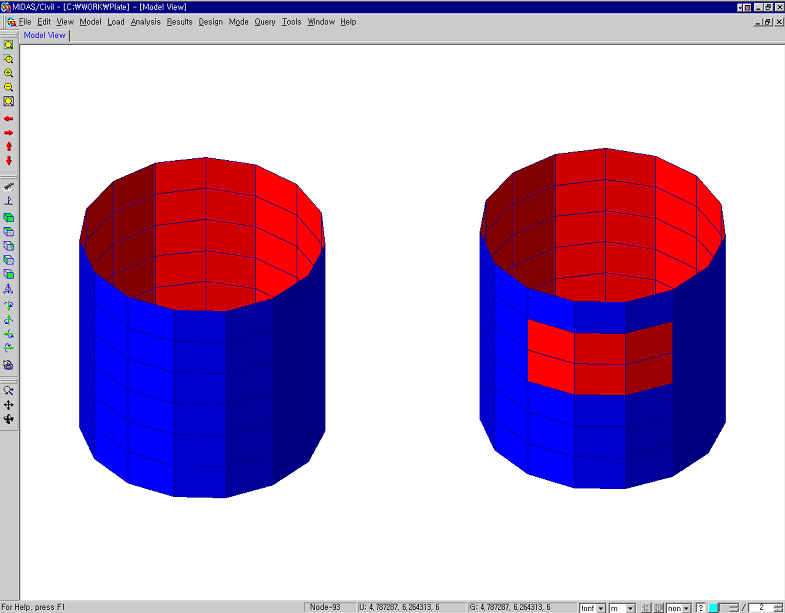
Task: Open the Results menu
Action: coord(180,21)
